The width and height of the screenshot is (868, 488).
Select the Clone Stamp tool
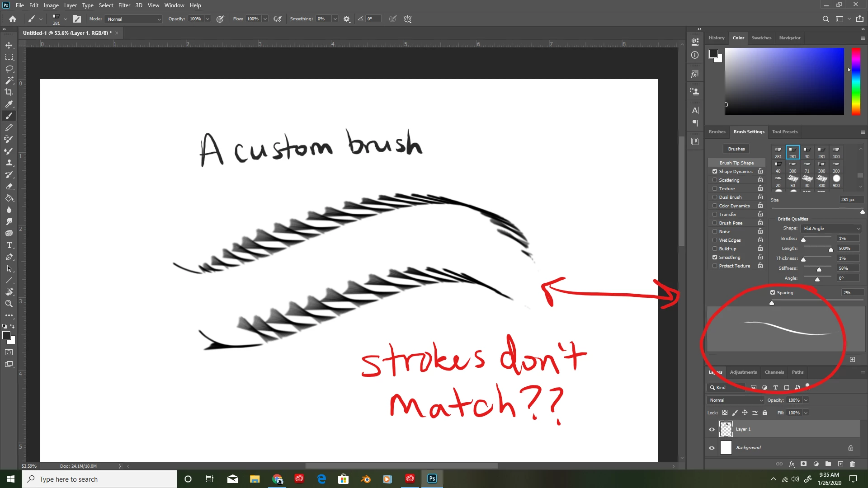pos(9,163)
